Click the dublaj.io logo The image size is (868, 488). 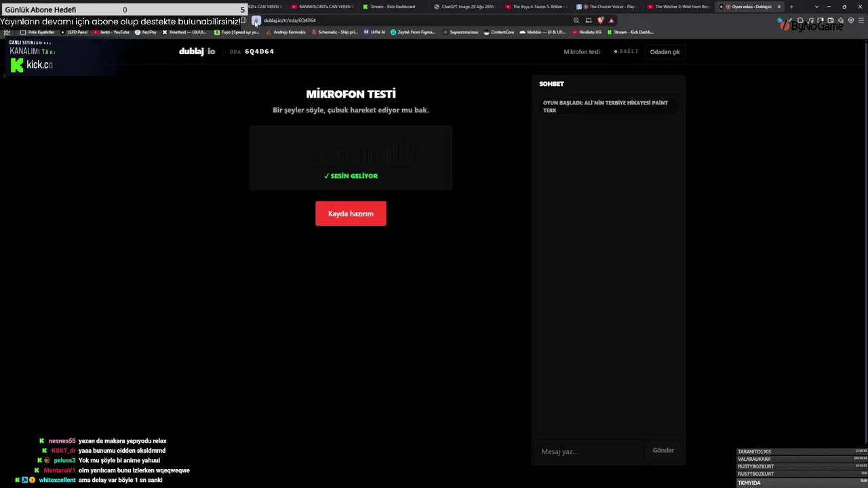[197, 52]
